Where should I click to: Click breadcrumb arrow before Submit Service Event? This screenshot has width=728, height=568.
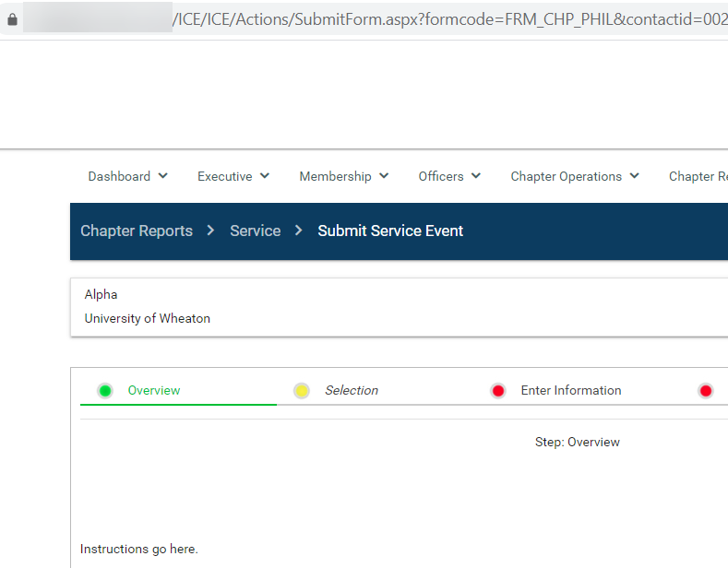299,231
